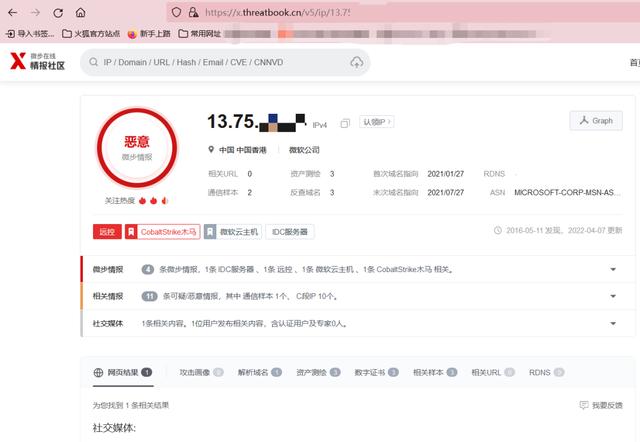Open the browser home icon
The height and width of the screenshot is (442, 640).
tap(81, 13)
